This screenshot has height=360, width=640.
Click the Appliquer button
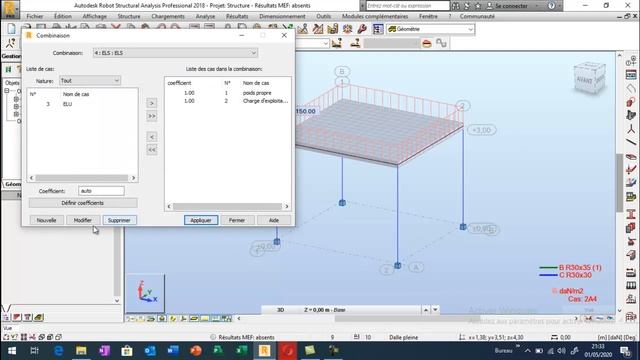tap(201, 220)
